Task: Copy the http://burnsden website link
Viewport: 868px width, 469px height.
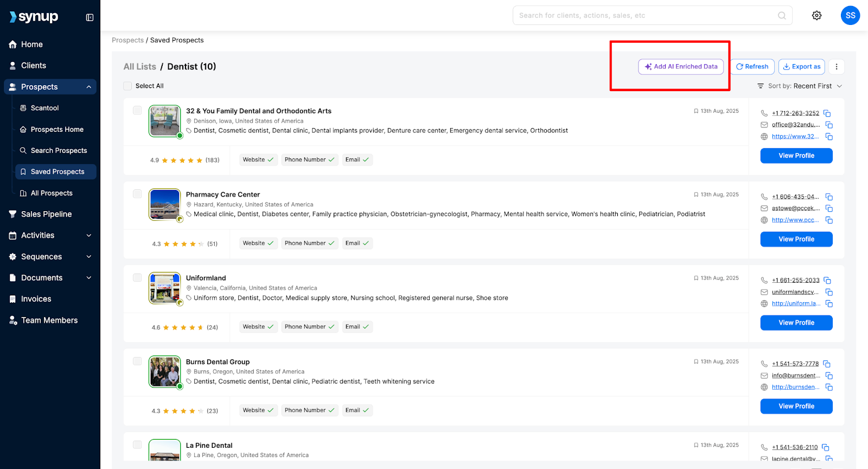Action: [829, 388]
